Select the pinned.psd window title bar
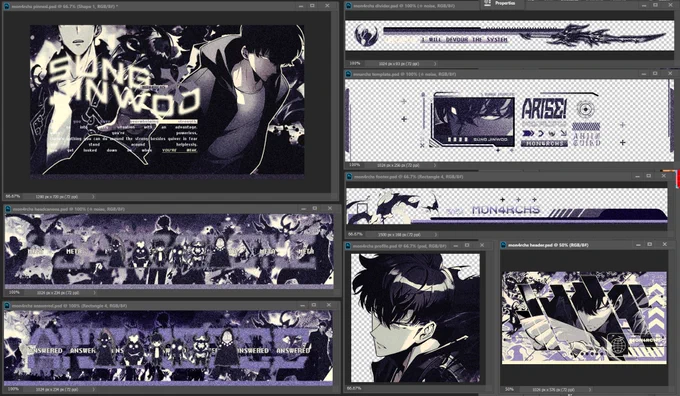 pyautogui.click(x=170, y=7)
